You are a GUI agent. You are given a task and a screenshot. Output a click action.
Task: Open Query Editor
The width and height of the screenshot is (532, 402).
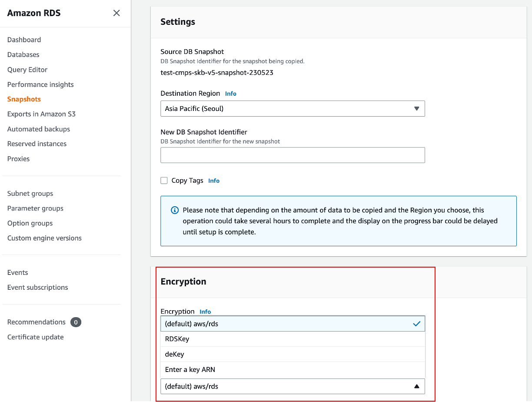[x=27, y=70]
